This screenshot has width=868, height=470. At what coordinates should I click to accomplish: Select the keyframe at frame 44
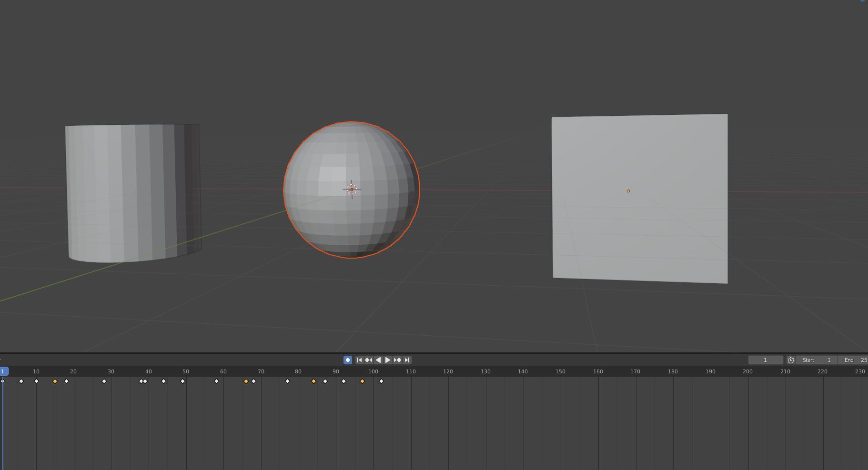[x=163, y=381]
